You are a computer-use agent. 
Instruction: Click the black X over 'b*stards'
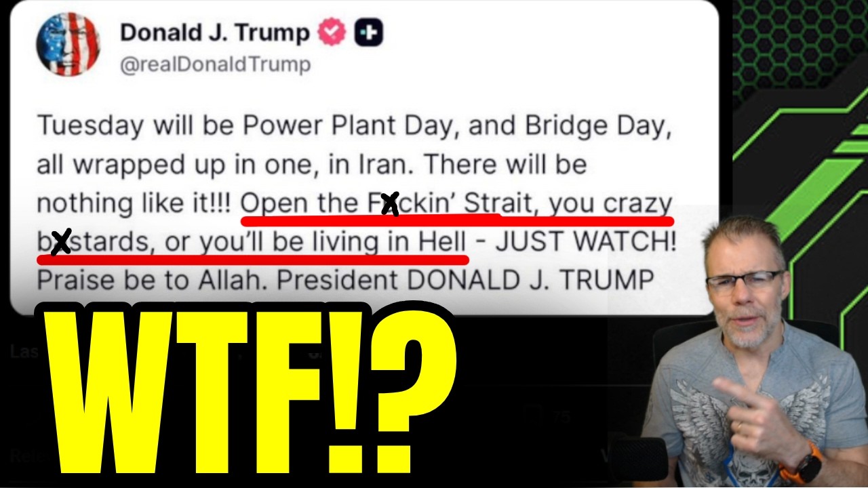(61, 242)
